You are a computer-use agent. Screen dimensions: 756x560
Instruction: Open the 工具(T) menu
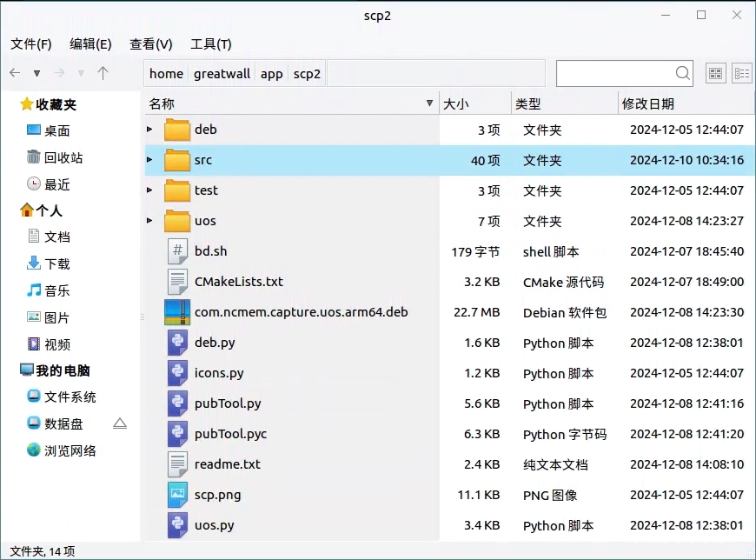(210, 44)
